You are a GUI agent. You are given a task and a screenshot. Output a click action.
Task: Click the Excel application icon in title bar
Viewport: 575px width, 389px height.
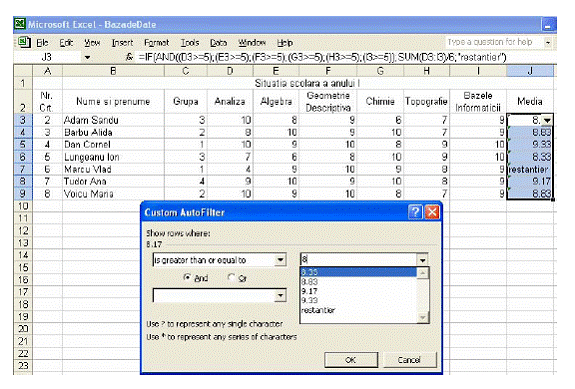tap(20, 24)
